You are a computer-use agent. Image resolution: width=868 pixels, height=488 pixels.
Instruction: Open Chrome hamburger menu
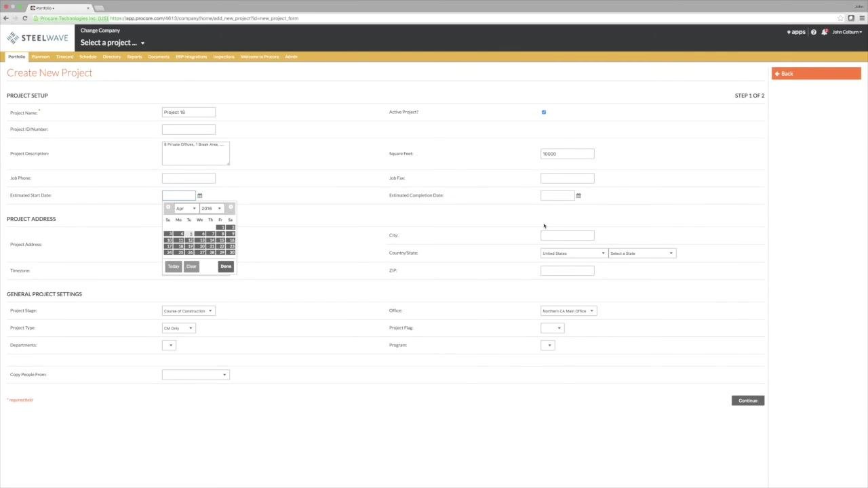coord(861,18)
